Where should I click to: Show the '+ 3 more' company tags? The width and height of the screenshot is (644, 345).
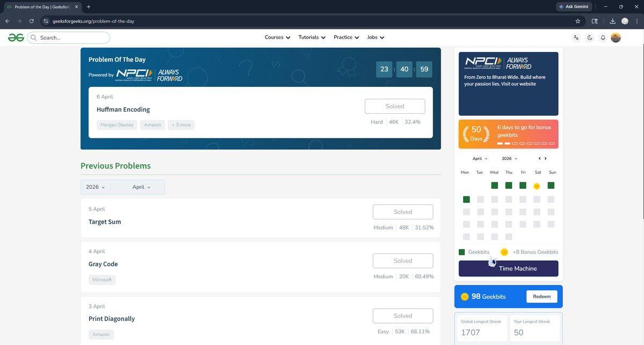(181, 125)
